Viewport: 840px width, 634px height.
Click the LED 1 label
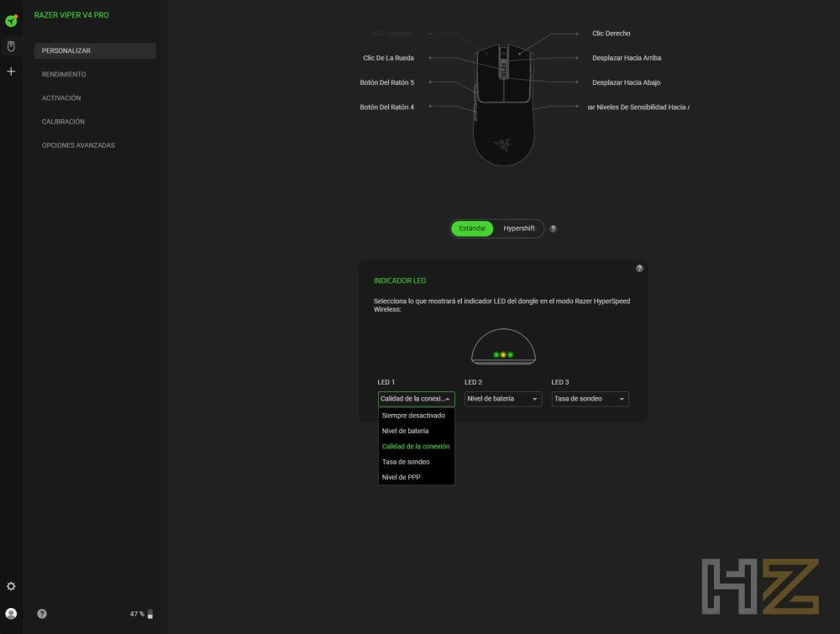[386, 382]
